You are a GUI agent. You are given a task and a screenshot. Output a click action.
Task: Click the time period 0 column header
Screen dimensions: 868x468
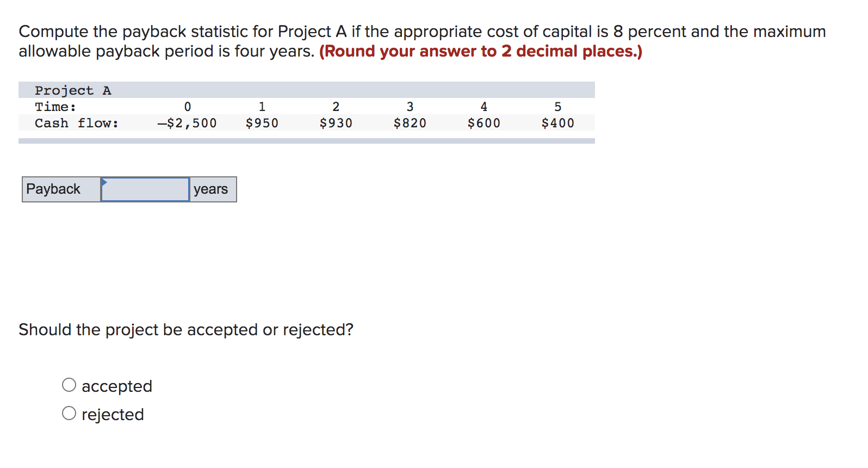pos(187,107)
